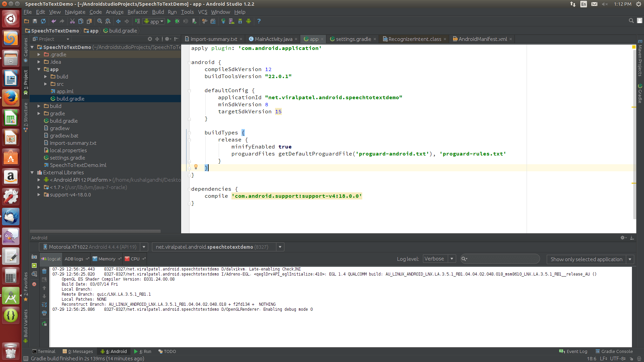Viewport: 644px width, 362px height.
Task: Open the TODO tool window
Action: 167,351
